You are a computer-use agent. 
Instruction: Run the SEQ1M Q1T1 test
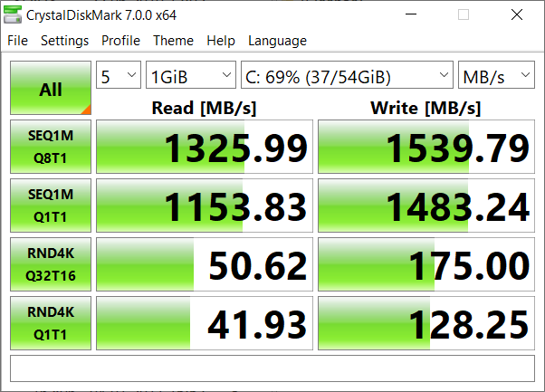click(51, 206)
